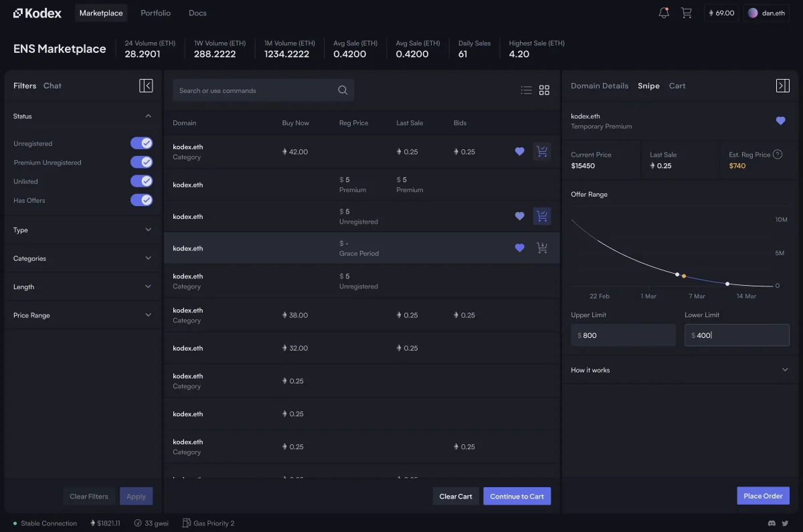Expand the Type filter section
Image resolution: width=803 pixels, height=532 pixels.
coord(83,230)
